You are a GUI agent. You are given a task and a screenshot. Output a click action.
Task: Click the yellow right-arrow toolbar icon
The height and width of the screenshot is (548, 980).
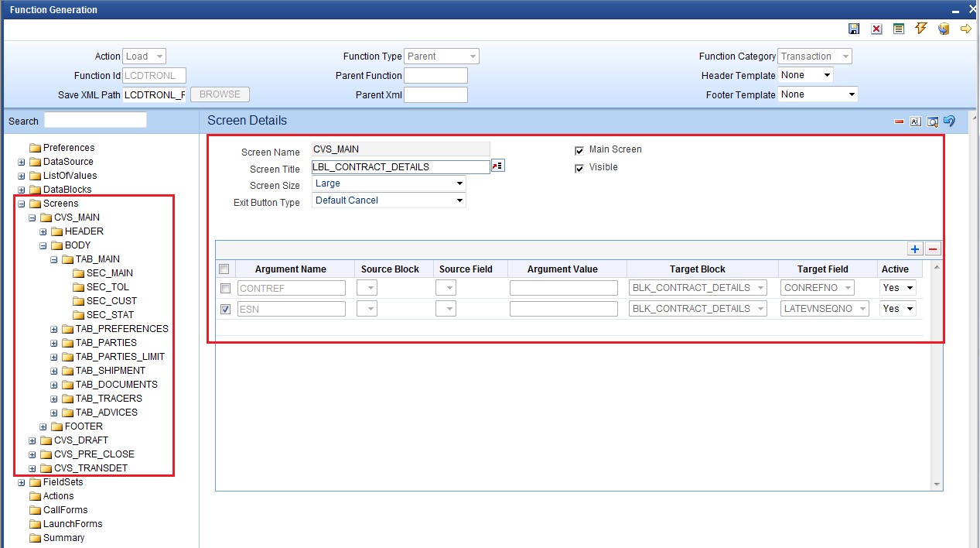[x=966, y=29]
